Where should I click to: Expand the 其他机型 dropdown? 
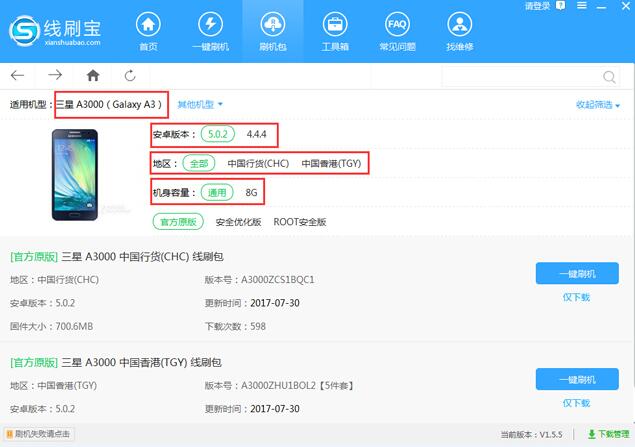point(200,104)
